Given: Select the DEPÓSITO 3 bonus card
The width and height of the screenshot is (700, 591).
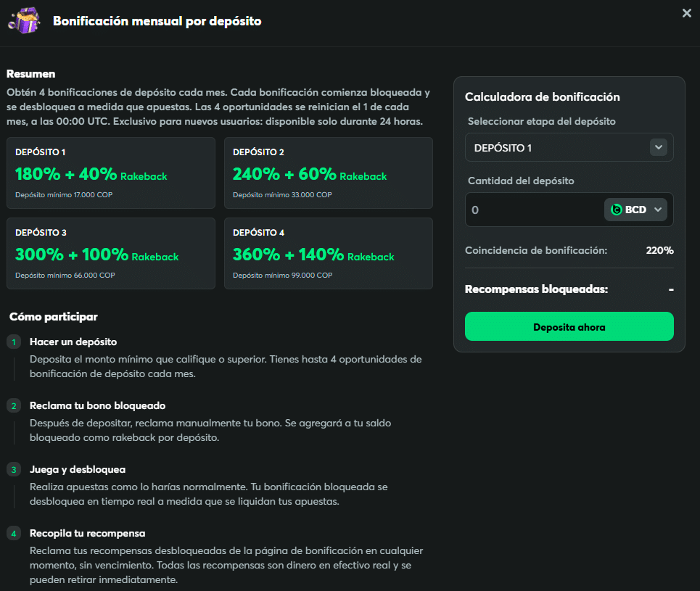Looking at the screenshot, I should 111,254.
